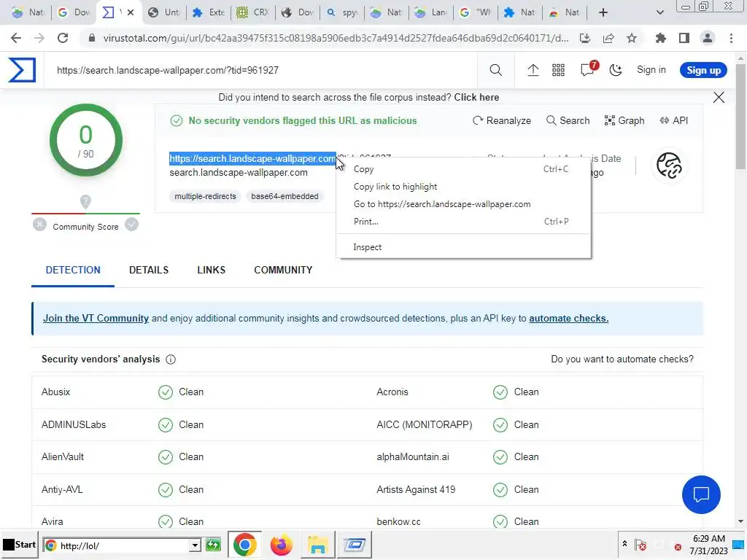
Task: Vote negative with the X community score icon
Action: [40, 225]
